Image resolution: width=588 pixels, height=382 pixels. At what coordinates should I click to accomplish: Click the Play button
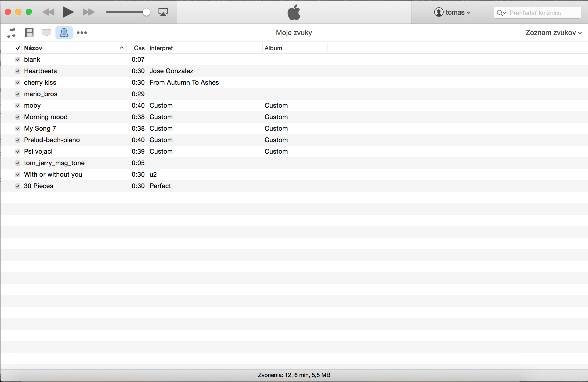[x=68, y=12]
